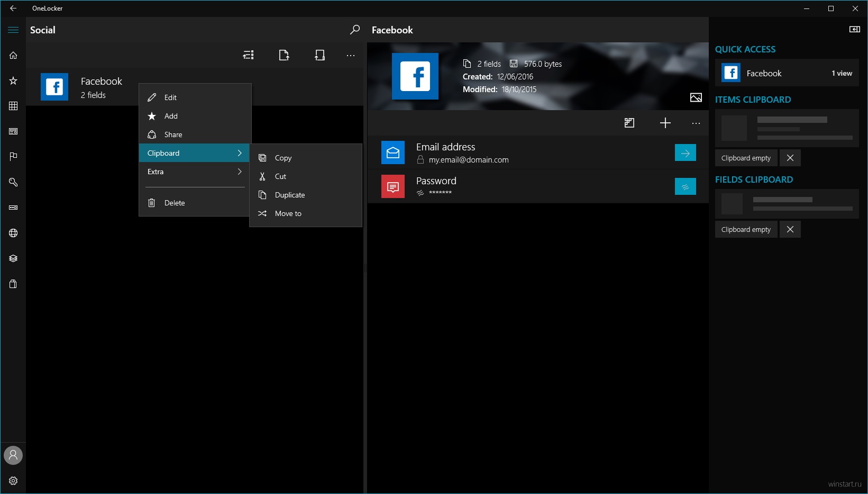The height and width of the screenshot is (494, 868).
Task: Click the Email address arrow button
Action: click(x=686, y=152)
